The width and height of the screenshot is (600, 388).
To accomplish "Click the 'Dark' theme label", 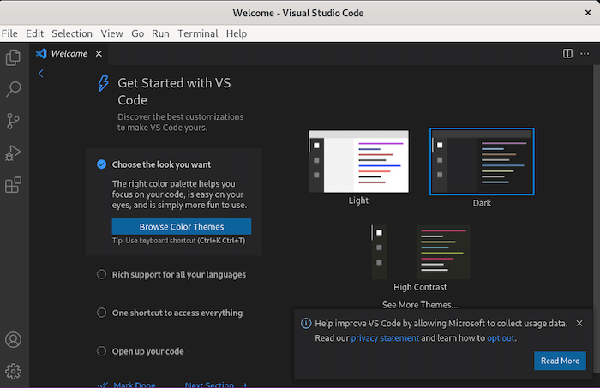I will coord(482,203).
